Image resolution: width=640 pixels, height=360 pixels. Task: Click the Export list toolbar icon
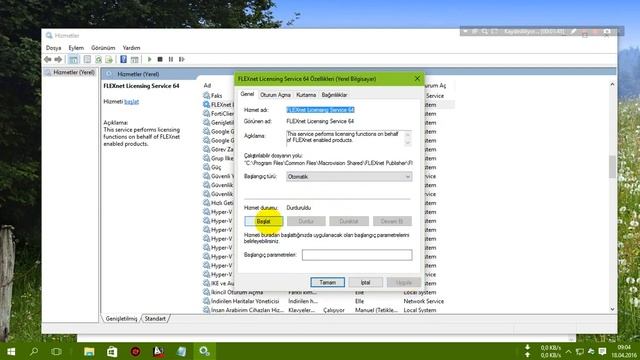click(x=109, y=60)
